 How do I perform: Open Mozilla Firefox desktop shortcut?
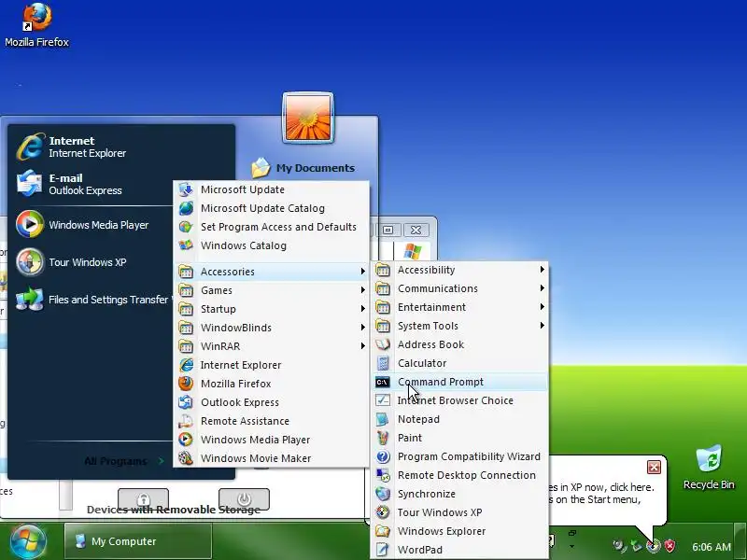36,25
